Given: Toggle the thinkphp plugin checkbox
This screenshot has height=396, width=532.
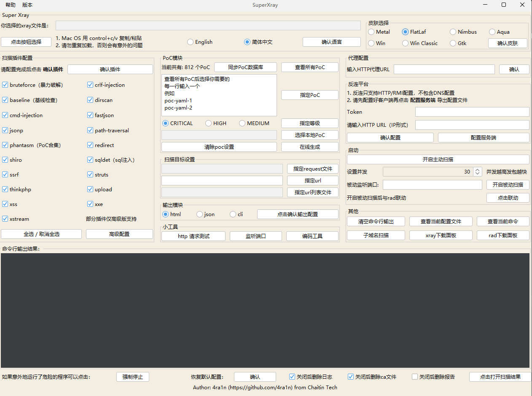Looking at the screenshot, I should coord(5,190).
